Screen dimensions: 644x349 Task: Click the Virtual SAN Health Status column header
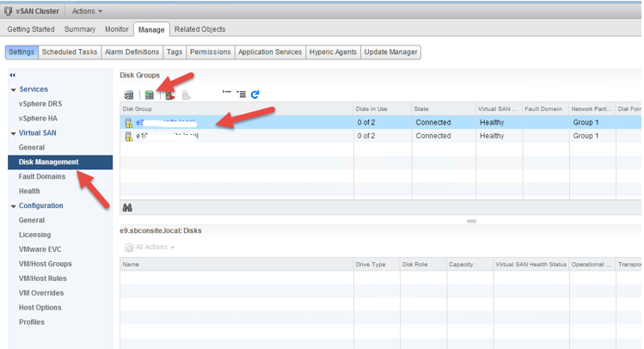click(531, 265)
